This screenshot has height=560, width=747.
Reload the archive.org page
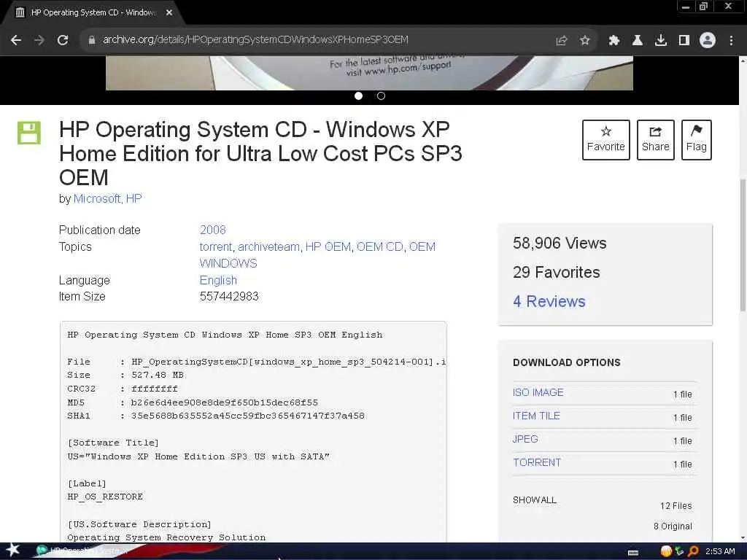point(63,40)
